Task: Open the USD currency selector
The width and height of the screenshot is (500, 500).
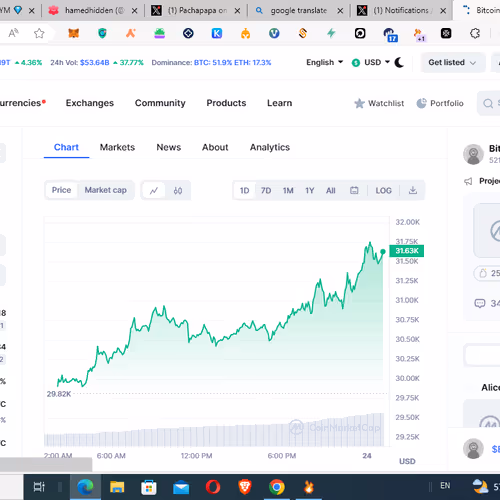Action: (x=371, y=62)
